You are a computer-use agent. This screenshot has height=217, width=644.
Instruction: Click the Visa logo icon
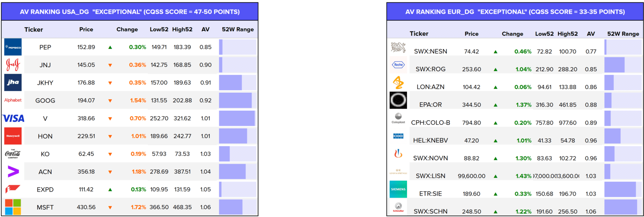click(x=13, y=118)
